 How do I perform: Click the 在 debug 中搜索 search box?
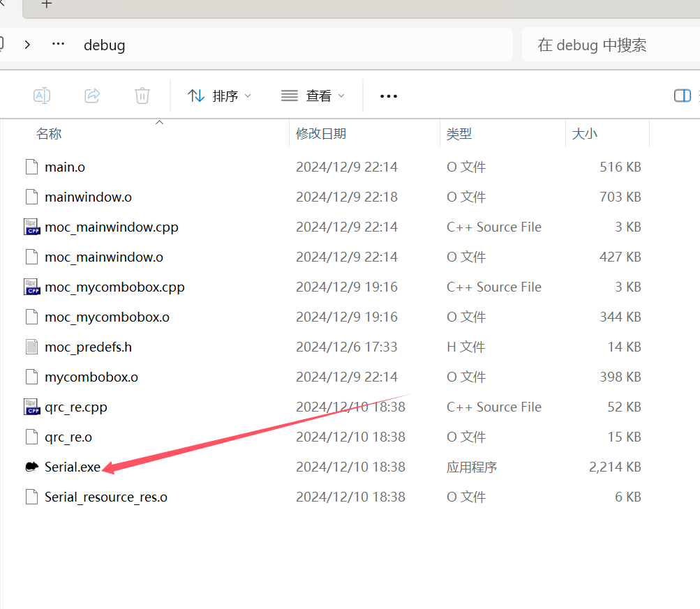click(x=607, y=45)
